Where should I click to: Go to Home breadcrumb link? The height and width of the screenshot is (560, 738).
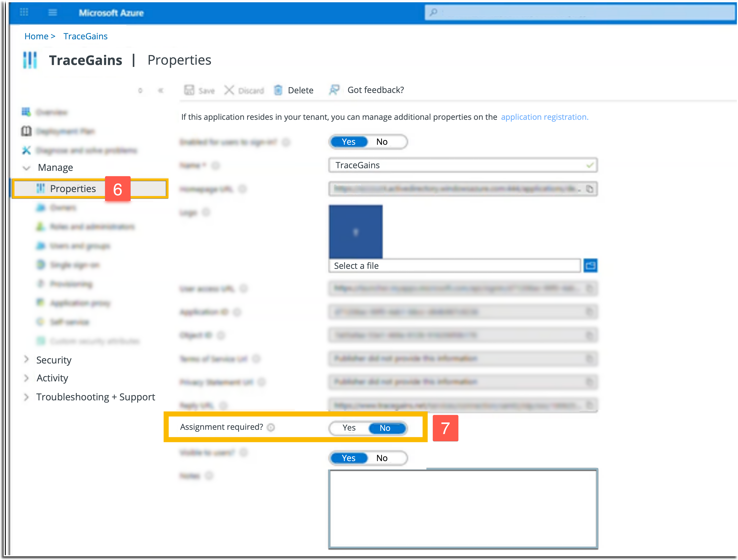[36, 36]
